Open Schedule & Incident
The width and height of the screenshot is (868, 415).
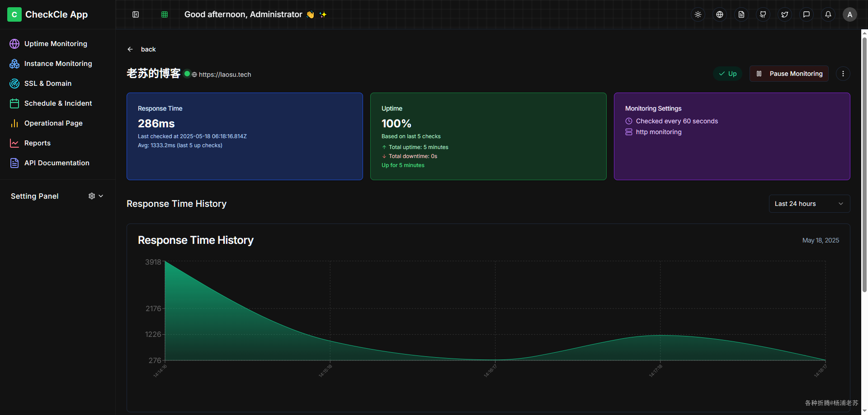coord(58,103)
